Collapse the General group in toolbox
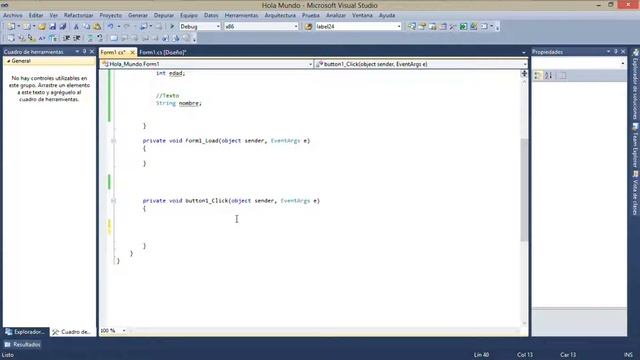This screenshot has width=640, height=360. (8, 61)
